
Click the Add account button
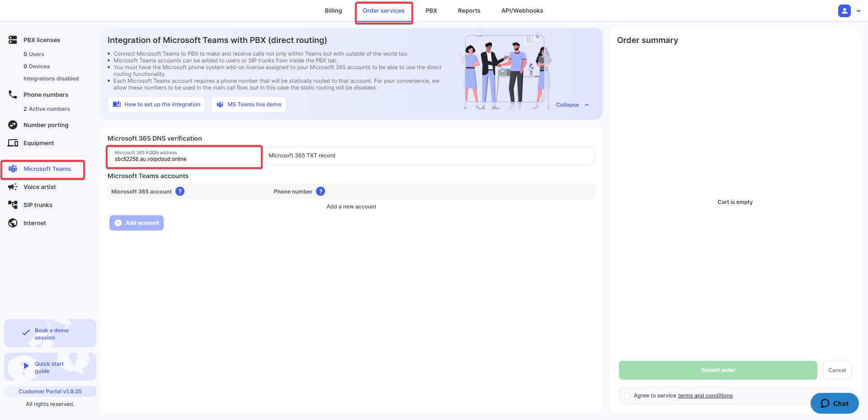coord(137,223)
